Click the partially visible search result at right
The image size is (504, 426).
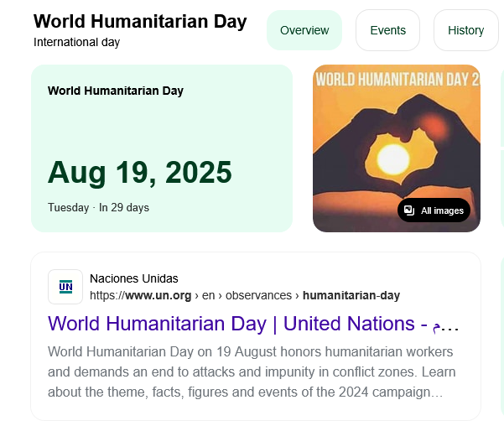[501, 335]
